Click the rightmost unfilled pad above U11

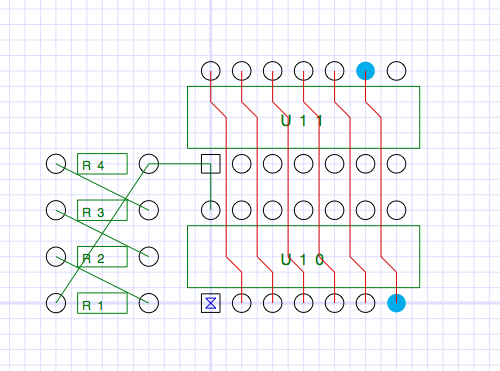point(396,71)
